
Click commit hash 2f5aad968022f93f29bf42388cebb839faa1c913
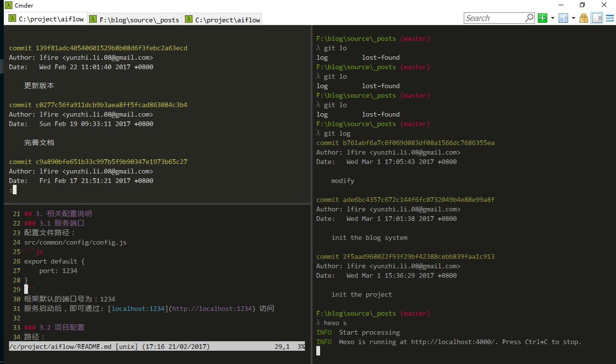click(x=419, y=256)
